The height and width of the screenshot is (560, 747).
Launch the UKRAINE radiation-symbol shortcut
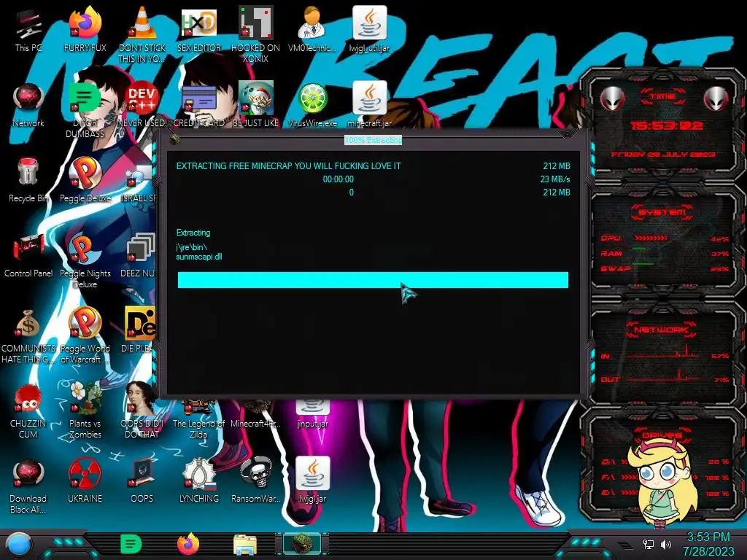pos(85,481)
